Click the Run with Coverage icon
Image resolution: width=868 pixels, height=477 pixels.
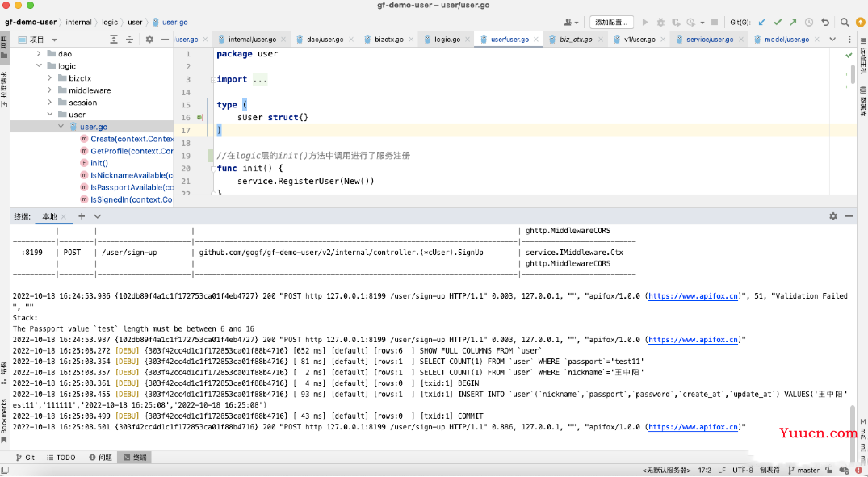tap(676, 22)
